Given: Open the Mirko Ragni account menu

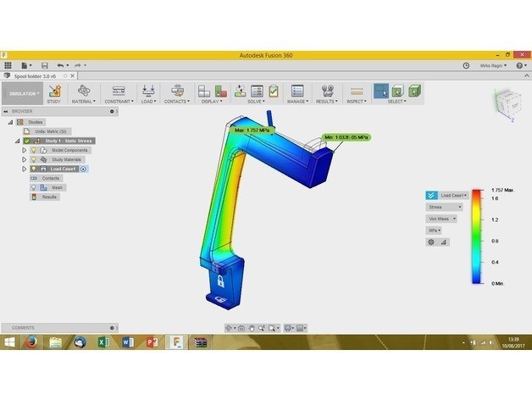Looking at the screenshot, I should (x=493, y=65).
